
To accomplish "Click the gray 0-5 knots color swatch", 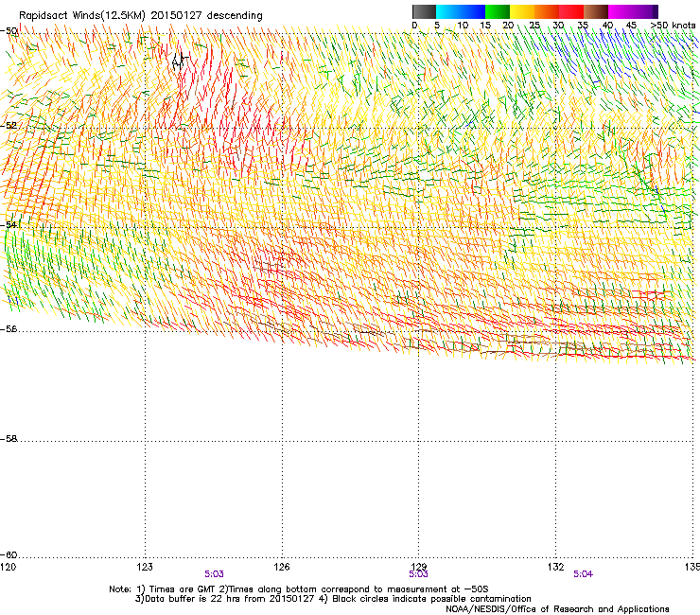I will (x=424, y=11).
